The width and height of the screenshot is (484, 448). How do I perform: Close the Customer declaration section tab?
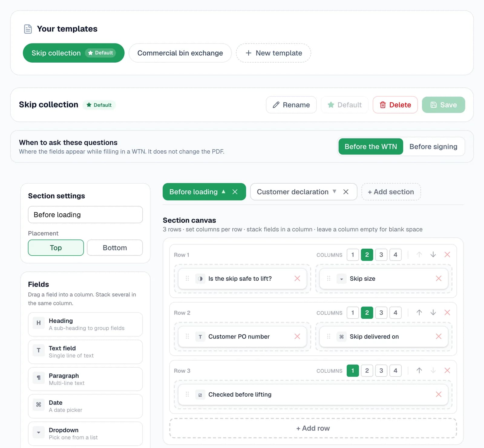pos(346,192)
